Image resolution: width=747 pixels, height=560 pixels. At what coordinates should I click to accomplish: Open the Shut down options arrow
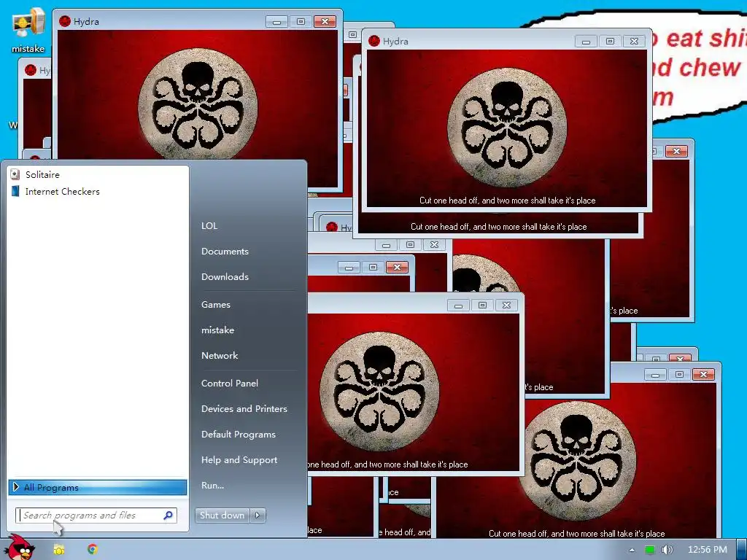[x=258, y=516]
